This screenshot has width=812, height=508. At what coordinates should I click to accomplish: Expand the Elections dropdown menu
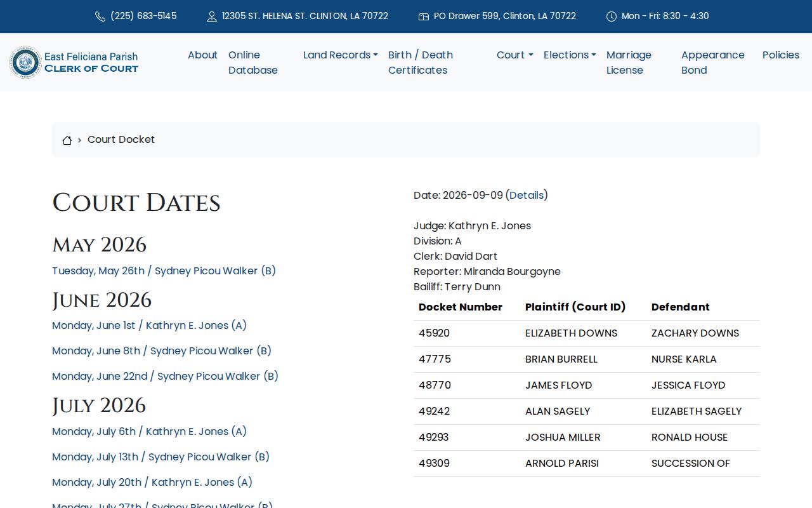click(x=570, y=55)
